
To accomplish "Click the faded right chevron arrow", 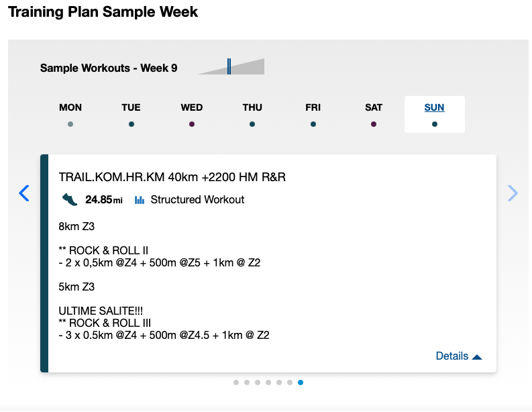I will coord(513,193).
